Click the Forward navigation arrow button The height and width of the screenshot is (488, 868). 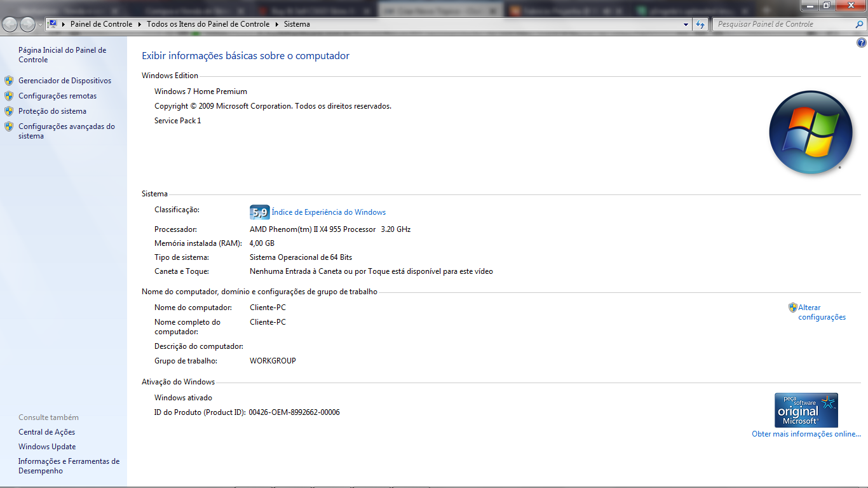pos(27,24)
